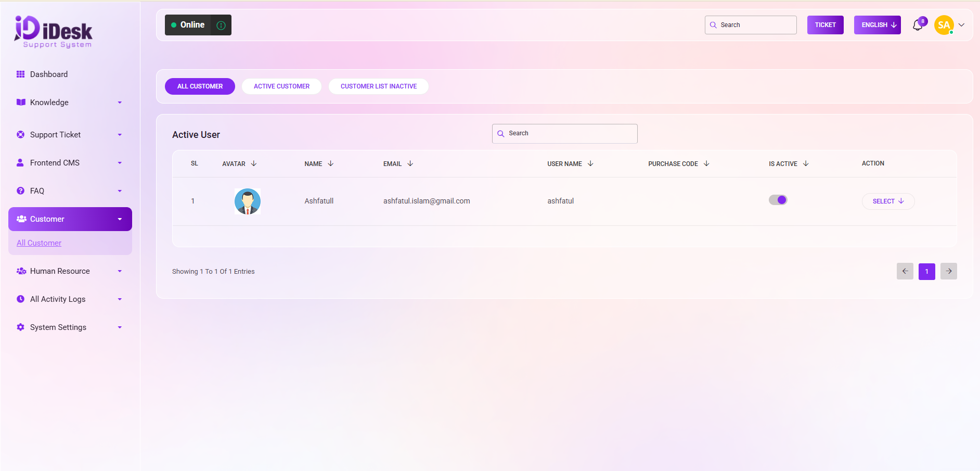Sort table by Email column arrow

410,163
